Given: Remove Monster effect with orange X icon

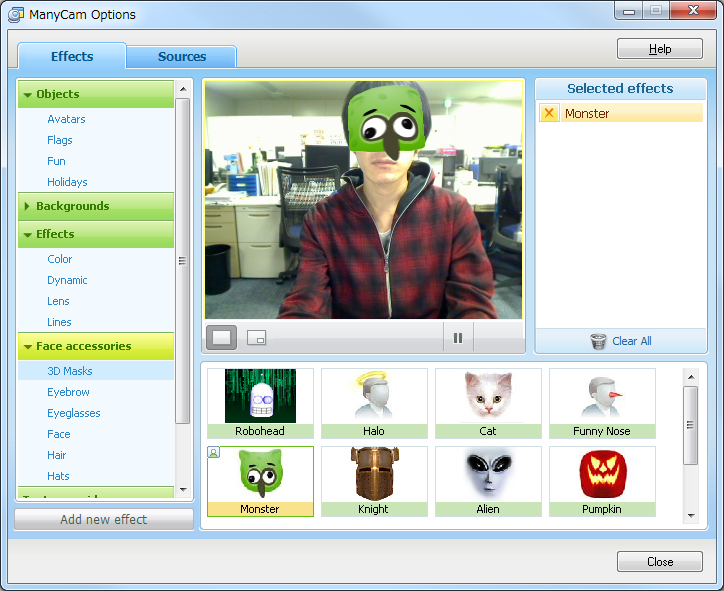Looking at the screenshot, I should 549,113.
